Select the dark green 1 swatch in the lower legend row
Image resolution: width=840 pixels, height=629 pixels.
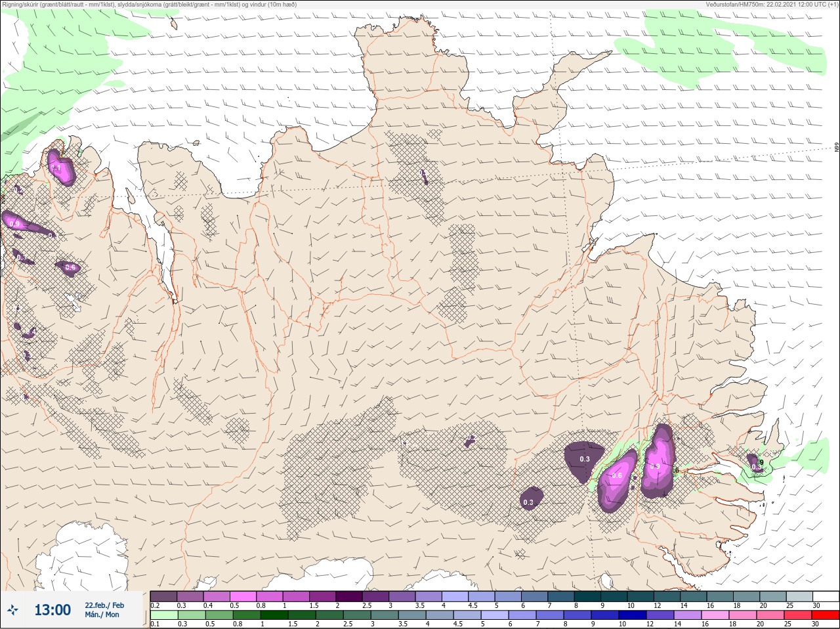click(x=274, y=615)
